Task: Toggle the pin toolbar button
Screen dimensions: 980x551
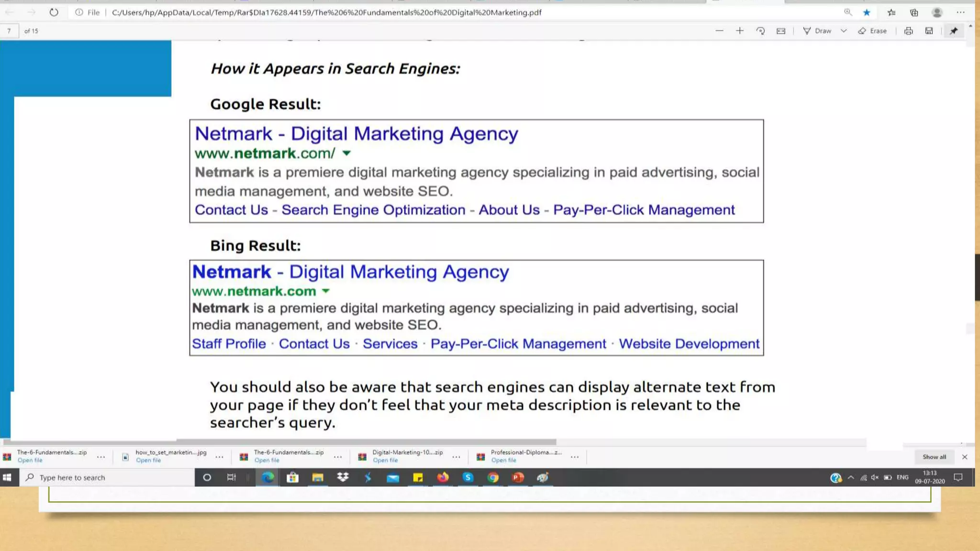Action: pyautogui.click(x=954, y=31)
